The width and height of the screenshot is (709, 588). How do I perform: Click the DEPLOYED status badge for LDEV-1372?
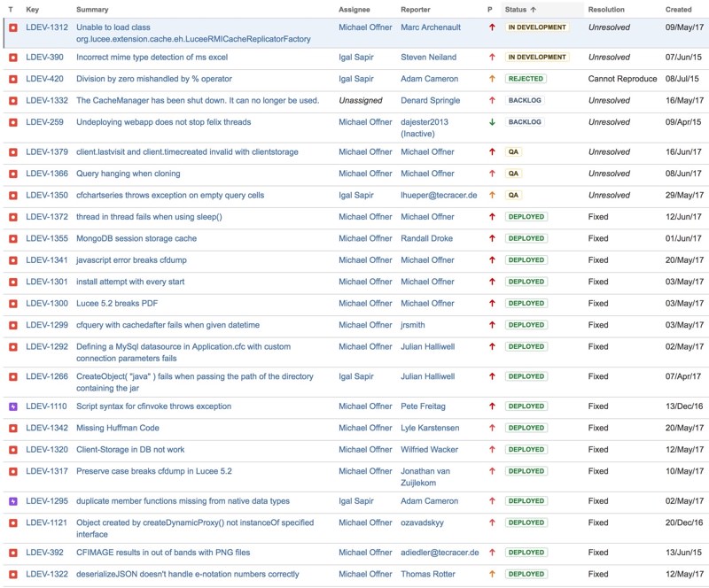pos(526,217)
